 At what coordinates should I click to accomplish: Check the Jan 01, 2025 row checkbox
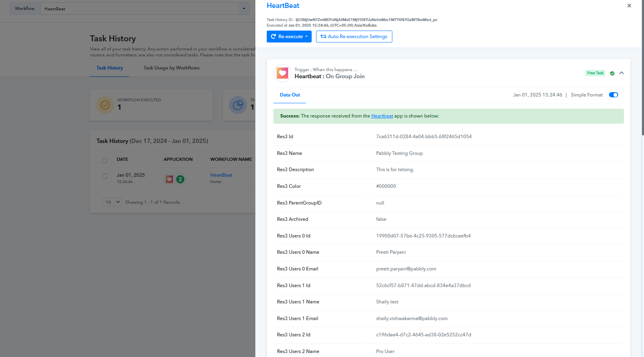(x=105, y=176)
